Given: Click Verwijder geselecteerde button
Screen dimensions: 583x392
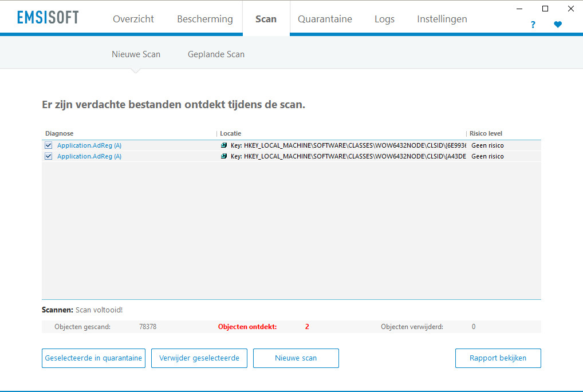Looking at the screenshot, I should click(x=199, y=358).
